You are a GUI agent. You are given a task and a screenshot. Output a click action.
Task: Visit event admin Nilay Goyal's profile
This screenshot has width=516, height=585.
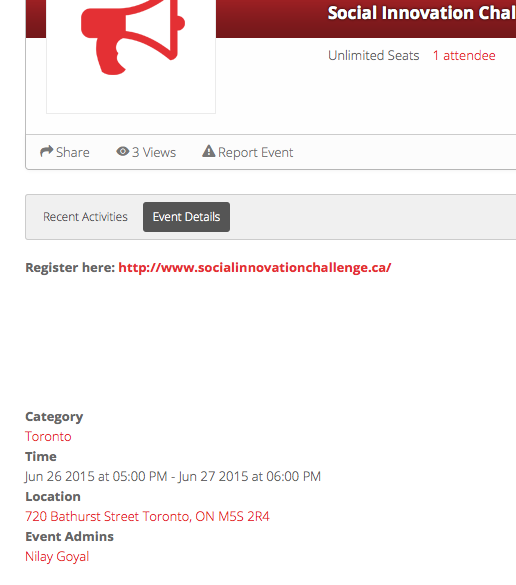pos(57,556)
